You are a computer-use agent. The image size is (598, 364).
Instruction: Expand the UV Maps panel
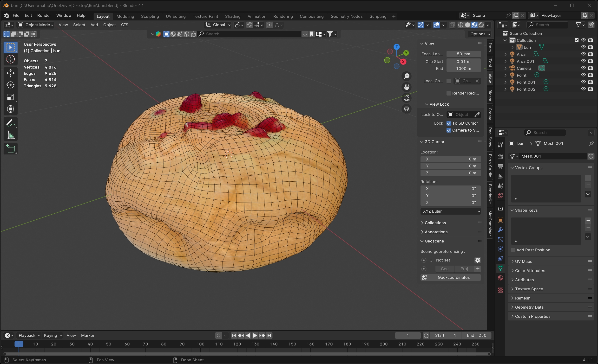click(524, 262)
